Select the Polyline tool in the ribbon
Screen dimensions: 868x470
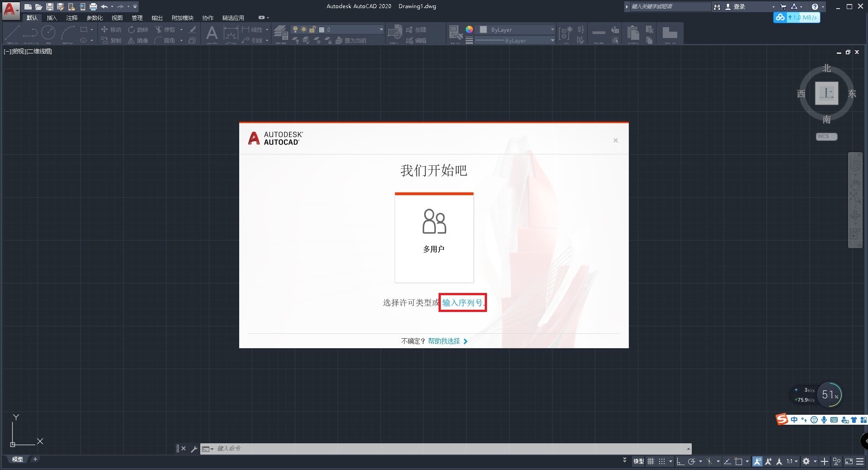[30, 33]
